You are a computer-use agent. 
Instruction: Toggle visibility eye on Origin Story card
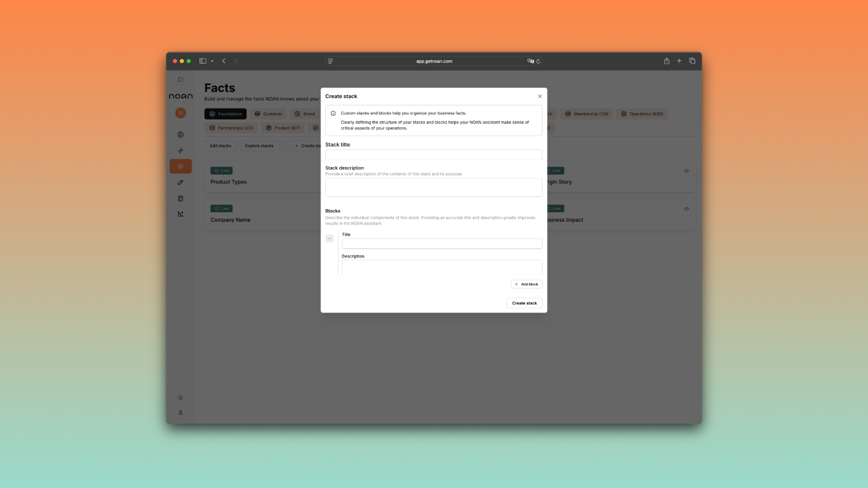coord(686,170)
